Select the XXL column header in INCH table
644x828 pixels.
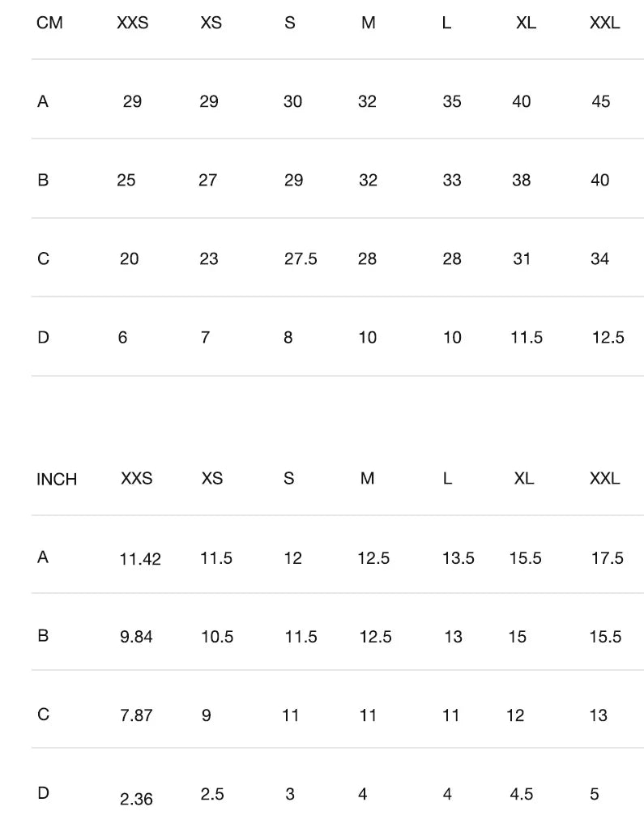(604, 479)
